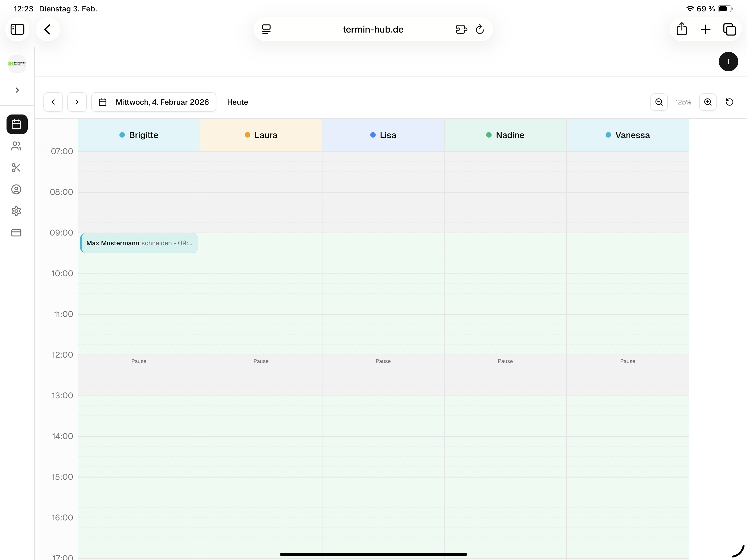
Task: Open the settings gear in sidebar
Action: point(16,211)
